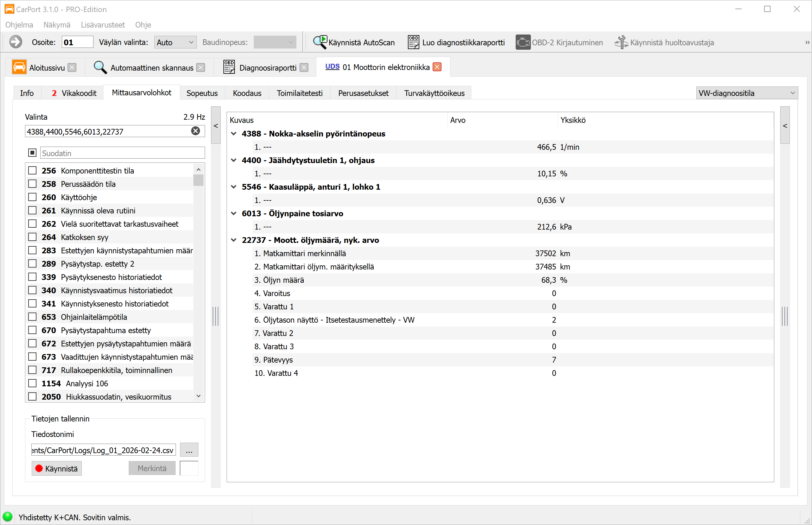
Task: Click the Käynnistä AutoScan toolbar icon
Action: coord(320,42)
